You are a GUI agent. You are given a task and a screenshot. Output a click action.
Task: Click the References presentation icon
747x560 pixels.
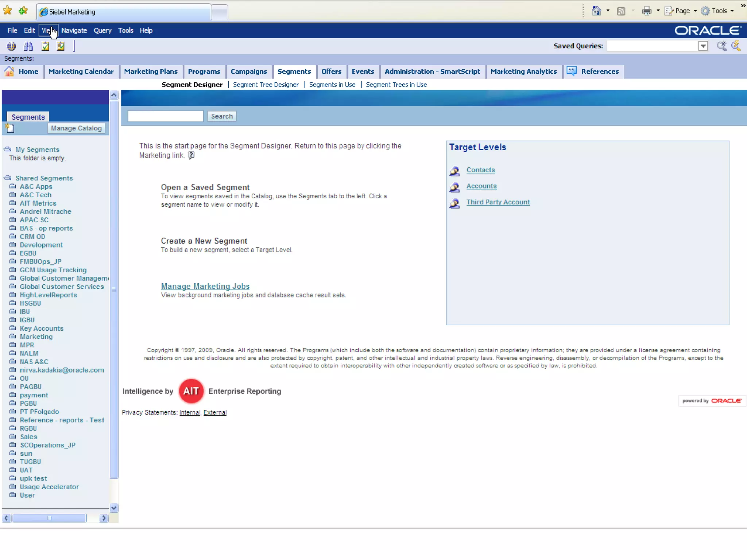tap(572, 71)
